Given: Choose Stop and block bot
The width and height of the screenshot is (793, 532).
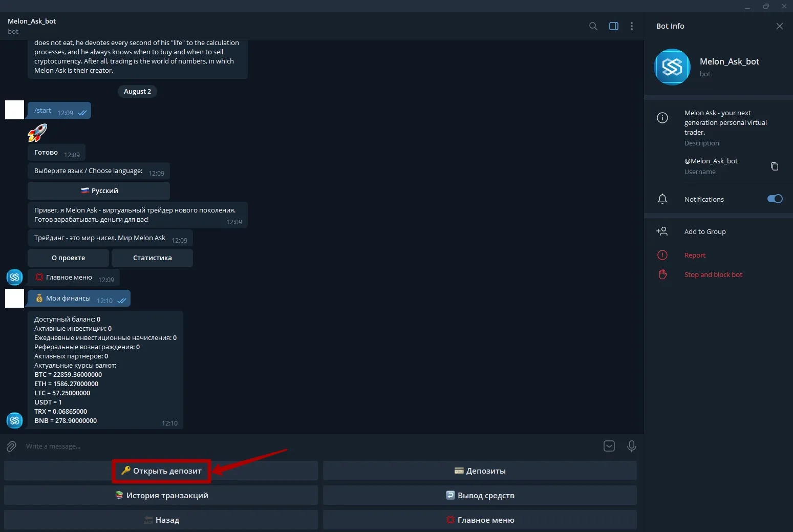Looking at the screenshot, I should tap(713, 274).
